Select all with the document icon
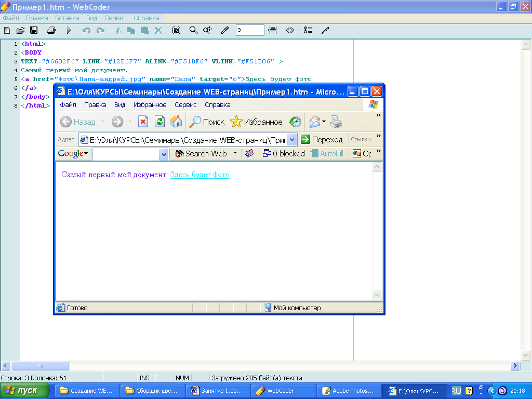Viewport: 532px width, 399px height. click(177, 31)
